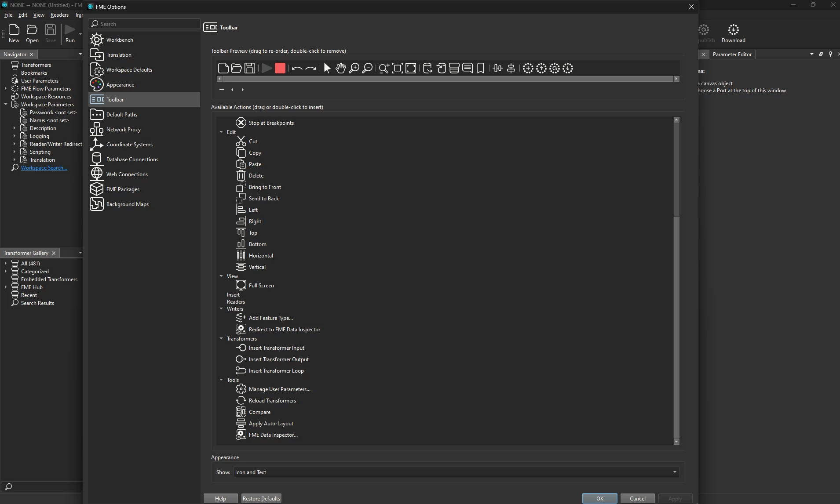Collapse the Edit actions group
Image resolution: width=840 pixels, height=504 pixels.
point(221,132)
